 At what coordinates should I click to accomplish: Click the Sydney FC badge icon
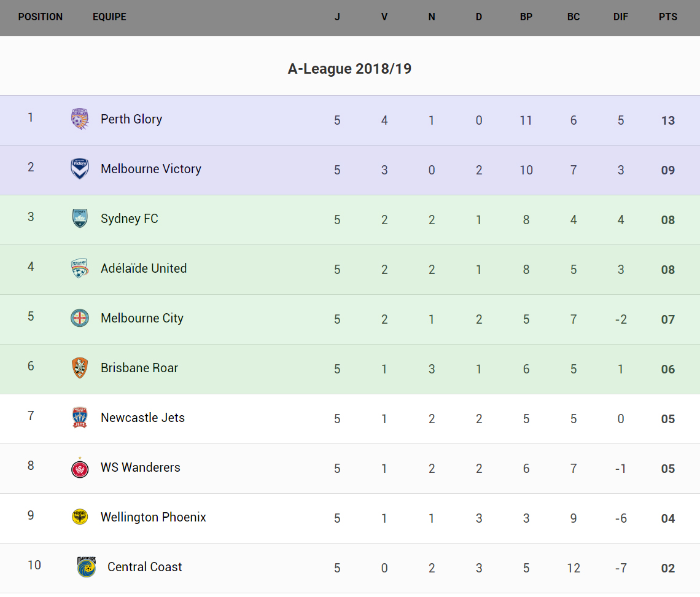coord(80,219)
